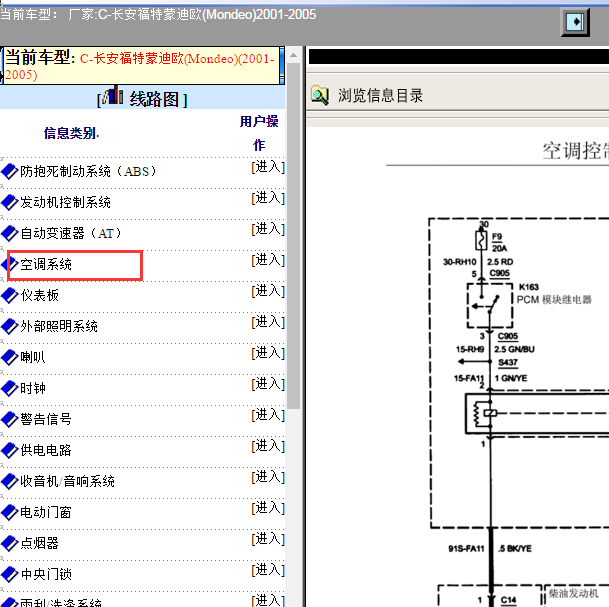Image resolution: width=609 pixels, height=607 pixels.
Task: Click the arrow button at top right
Action: pos(575,22)
